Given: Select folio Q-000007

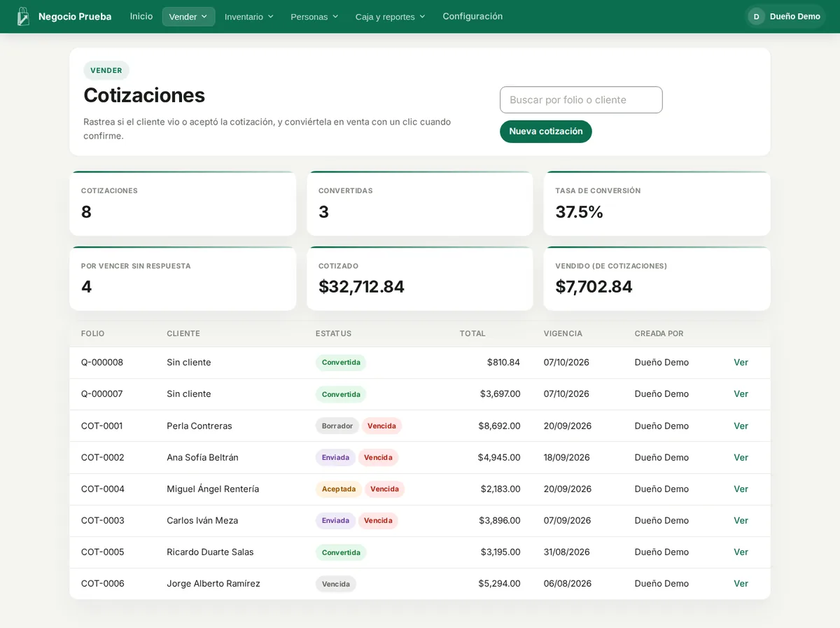Looking at the screenshot, I should click(x=102, y=394).
